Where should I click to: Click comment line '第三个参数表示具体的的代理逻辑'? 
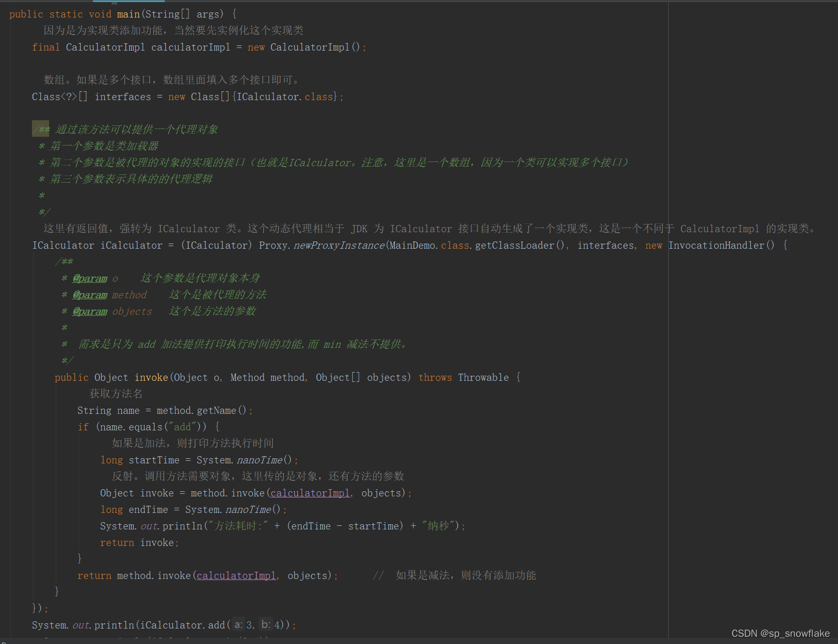[x=131, y=179]
